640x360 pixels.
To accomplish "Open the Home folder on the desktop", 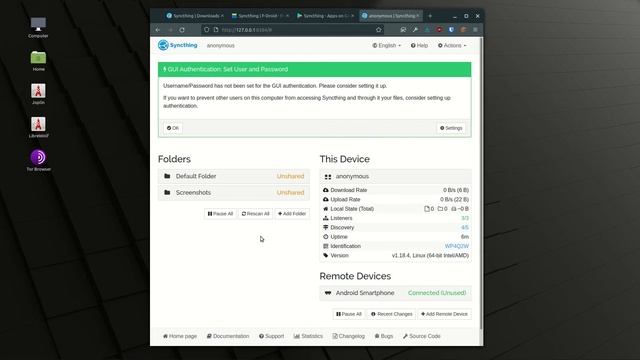I will point(38,61).
